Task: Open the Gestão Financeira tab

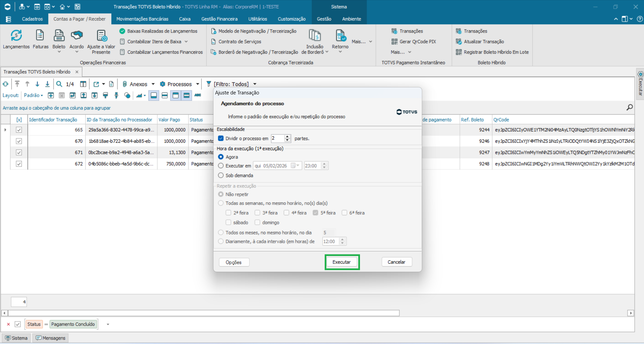Action: 219,19
